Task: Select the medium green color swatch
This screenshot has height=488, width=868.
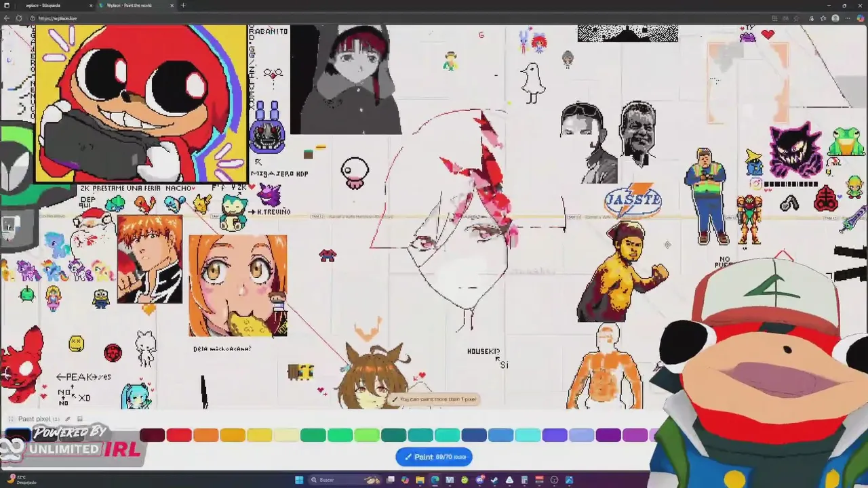Action: 340,435
